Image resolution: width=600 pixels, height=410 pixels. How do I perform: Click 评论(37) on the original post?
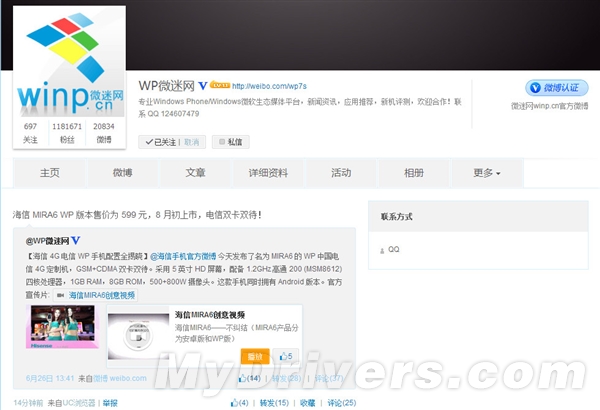coord(329,378)
